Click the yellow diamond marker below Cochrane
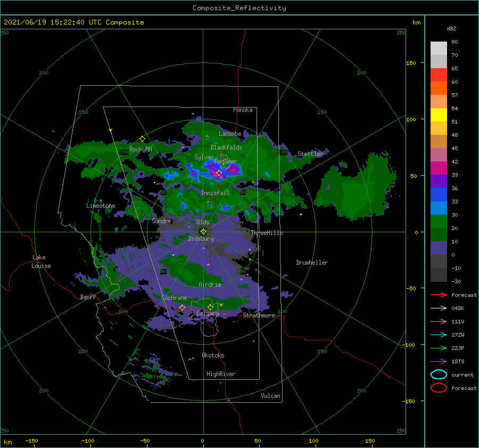 182,307
